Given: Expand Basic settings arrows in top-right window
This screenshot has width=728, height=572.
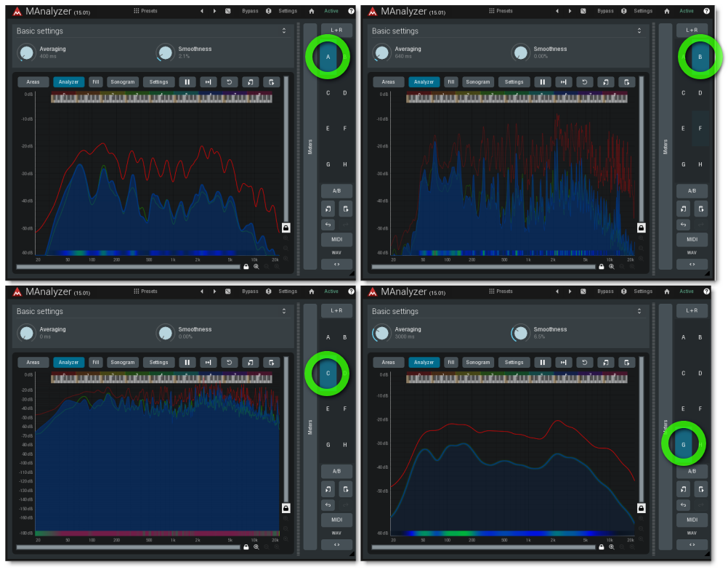Looking at the screenshot, I should pos(639,31).
